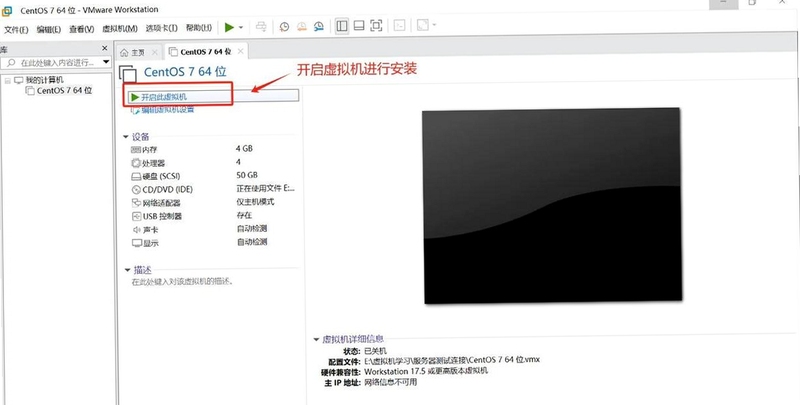Click the 4 GB memory value
This screenshot has width=800, height=405.
click(244, 148)
